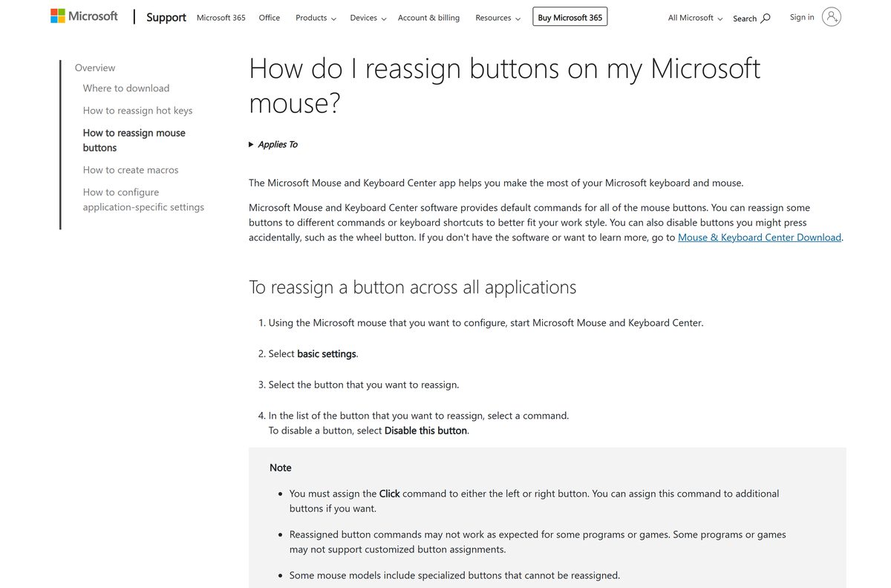Click the Microsoft logo
The width and height of the screenshot is (891, 588).
84,16
